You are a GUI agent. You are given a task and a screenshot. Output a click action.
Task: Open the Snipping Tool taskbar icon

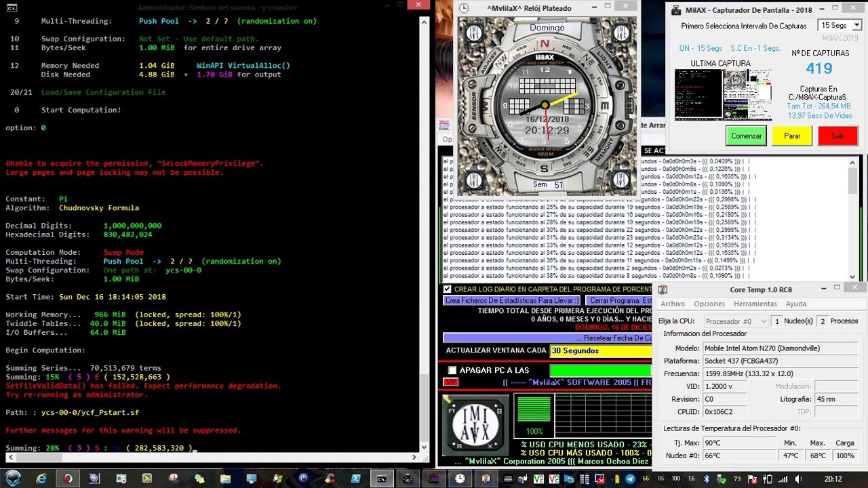coord(174,479)
